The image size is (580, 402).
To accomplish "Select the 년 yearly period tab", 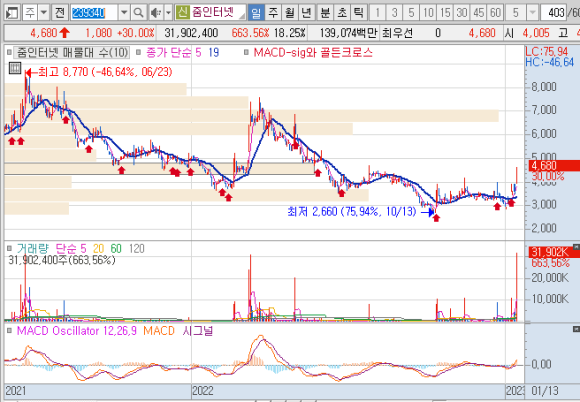I will [x=306, y=13].
